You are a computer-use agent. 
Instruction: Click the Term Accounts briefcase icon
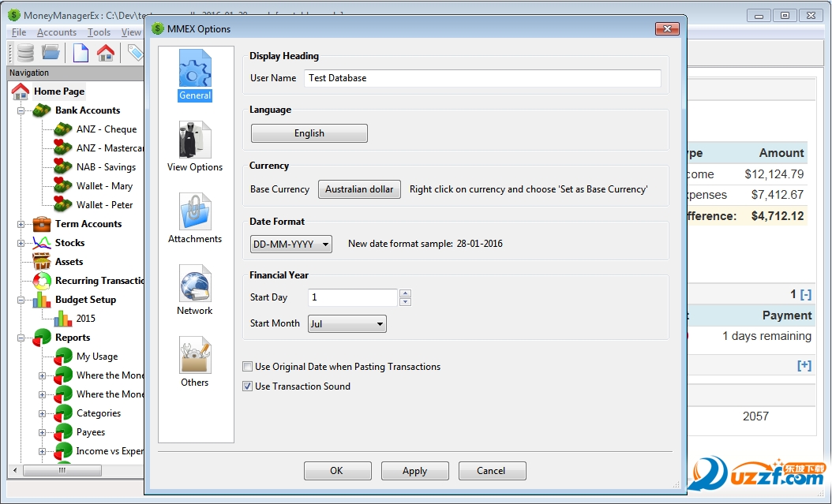42,224
